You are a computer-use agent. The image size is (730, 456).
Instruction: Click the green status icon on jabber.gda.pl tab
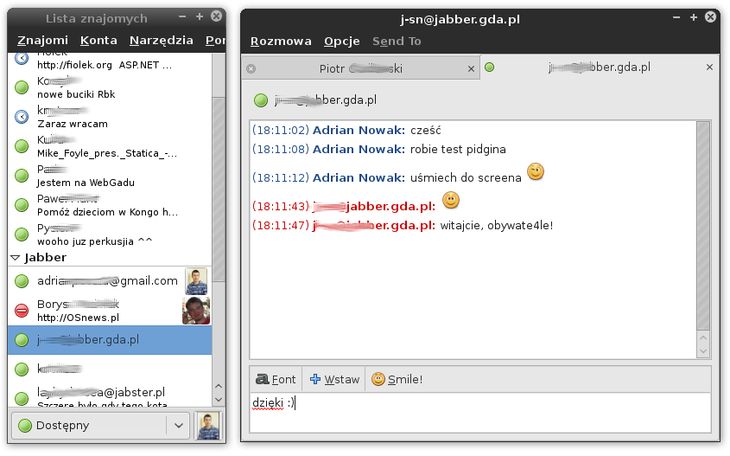pyautogui.click(x=489, y=67)
